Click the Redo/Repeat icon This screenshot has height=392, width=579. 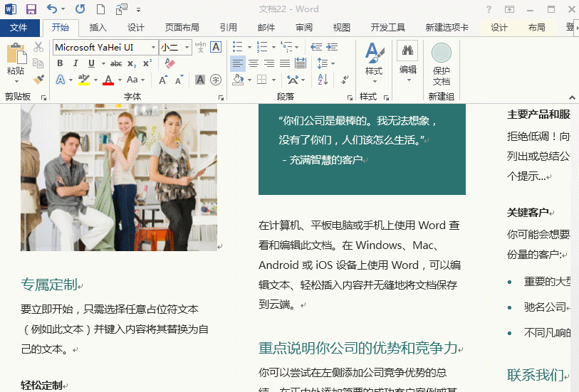click(x=80, y=9)
